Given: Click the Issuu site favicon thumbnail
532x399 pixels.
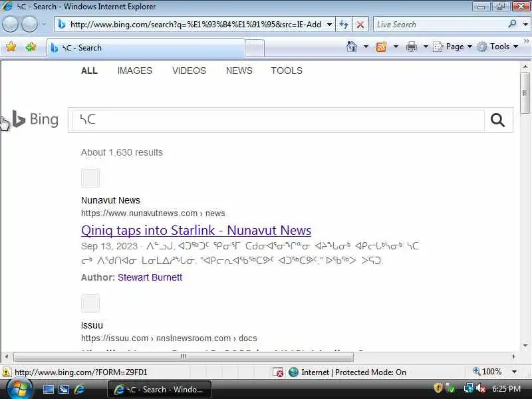Looking at the screenshot, I should coord(90,303).
